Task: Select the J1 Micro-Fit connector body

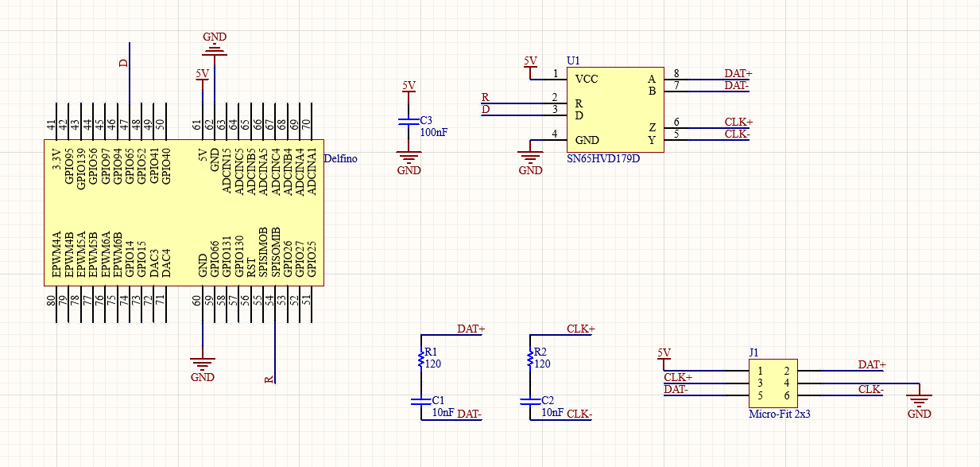Action: [773, 383]
